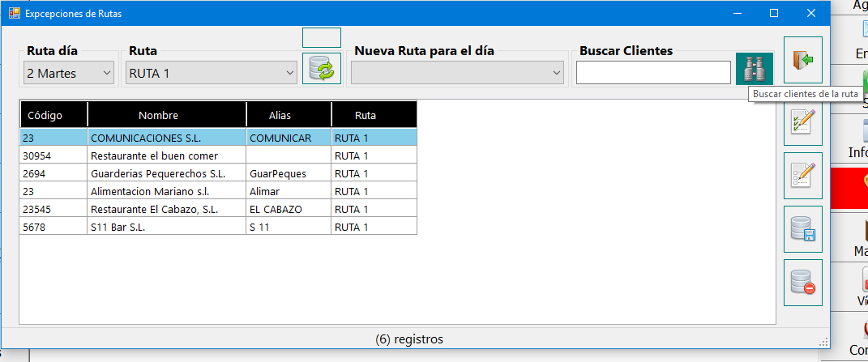Click the app icon in title bar
This screenshot has height=362, width=868.
(15, 13)
